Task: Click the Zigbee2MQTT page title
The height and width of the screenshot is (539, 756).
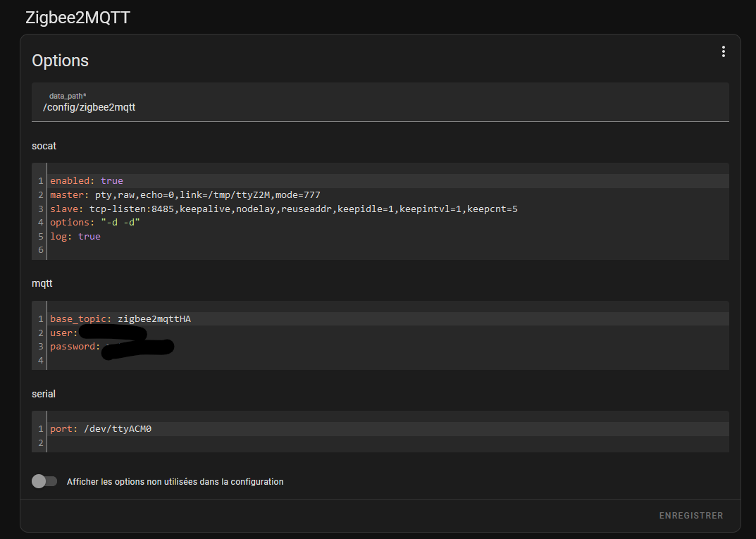Action: point(78,18)
